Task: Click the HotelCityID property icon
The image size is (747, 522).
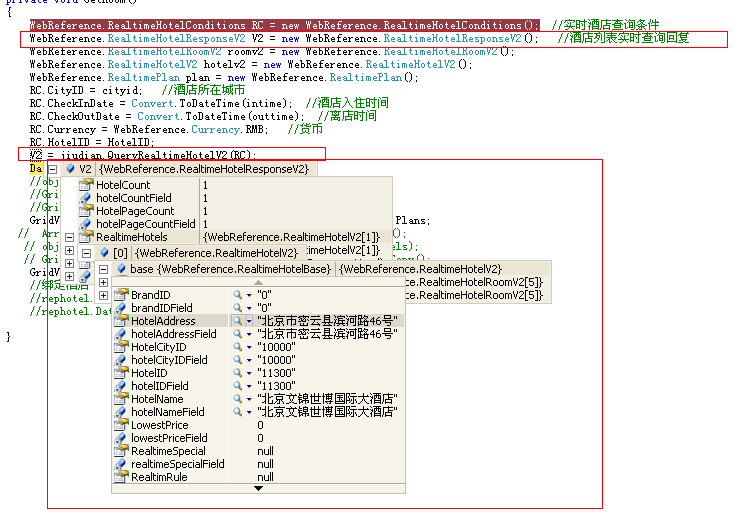Action: coord(121,347)
